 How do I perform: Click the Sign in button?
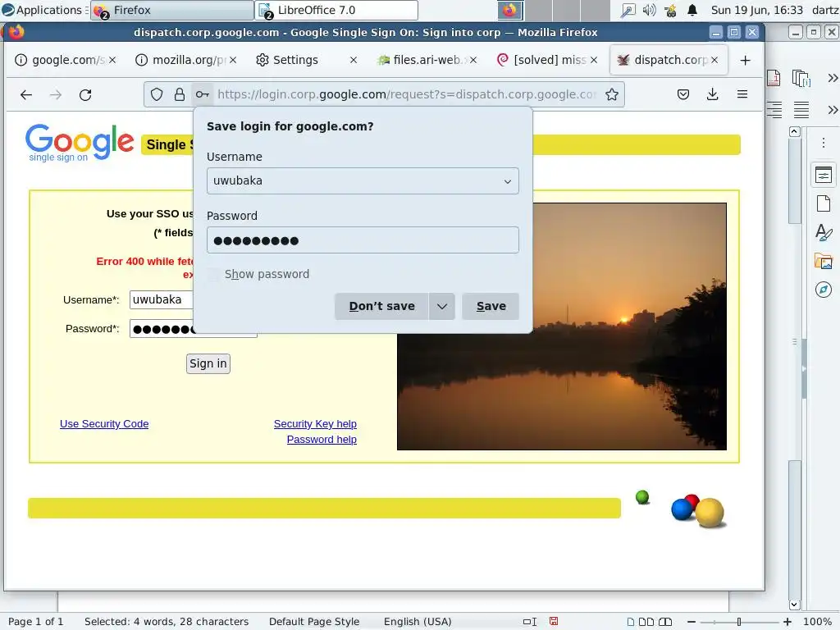click(x=208, y=363)
